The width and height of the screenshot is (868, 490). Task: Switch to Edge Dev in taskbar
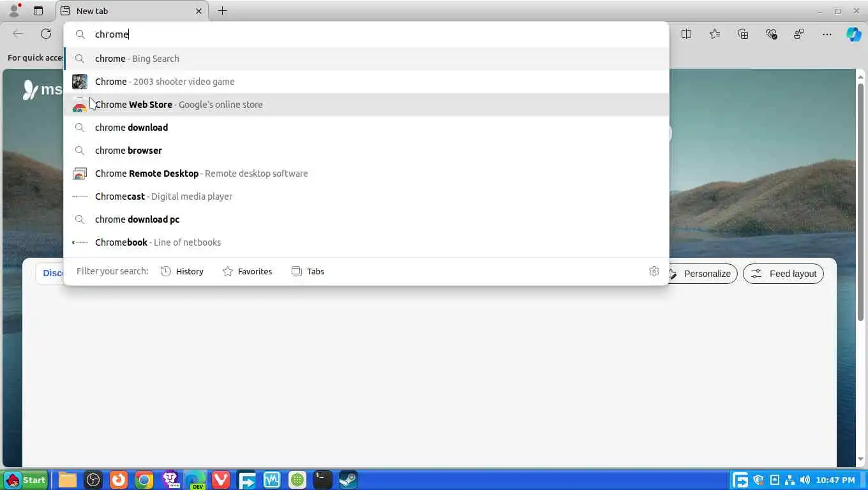point(195,480)
